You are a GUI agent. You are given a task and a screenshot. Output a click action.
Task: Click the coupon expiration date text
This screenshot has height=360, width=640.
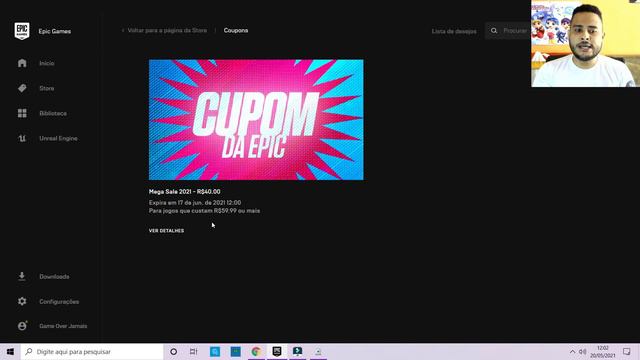point(195,202)
